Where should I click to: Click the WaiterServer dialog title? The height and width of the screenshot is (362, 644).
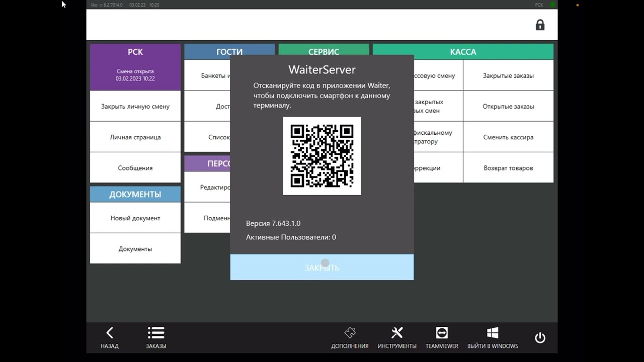pos(322,69)
